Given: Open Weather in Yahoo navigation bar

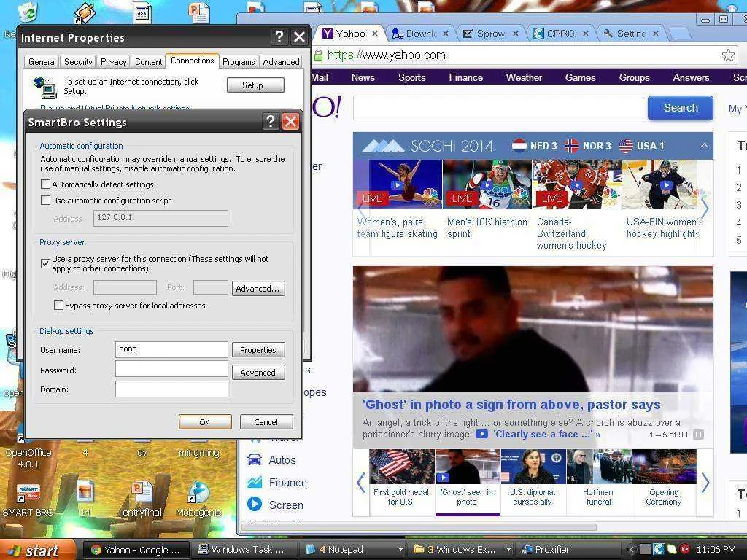Looking at the screenshot, I should point(524,77).
